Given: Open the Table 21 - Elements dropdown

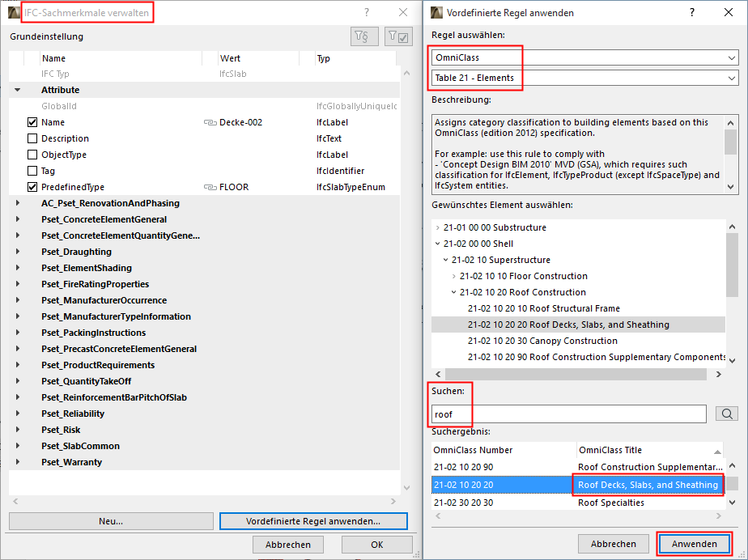Looking at the screenshot, I should coord(584,78).
